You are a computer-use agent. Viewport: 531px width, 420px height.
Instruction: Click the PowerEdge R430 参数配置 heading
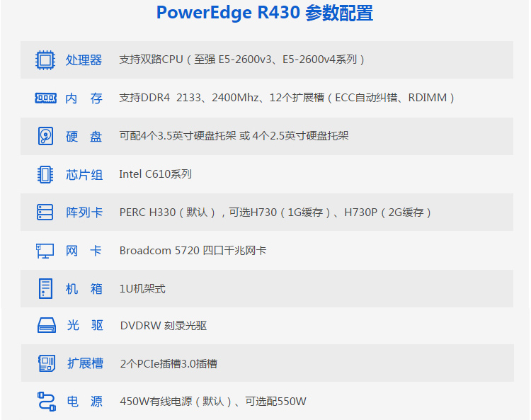tap(265, 13)
